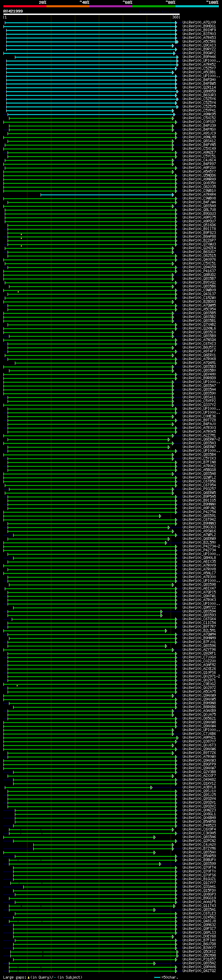Click label UniRef100_Q2V3B8

click(x=199, y=772)
